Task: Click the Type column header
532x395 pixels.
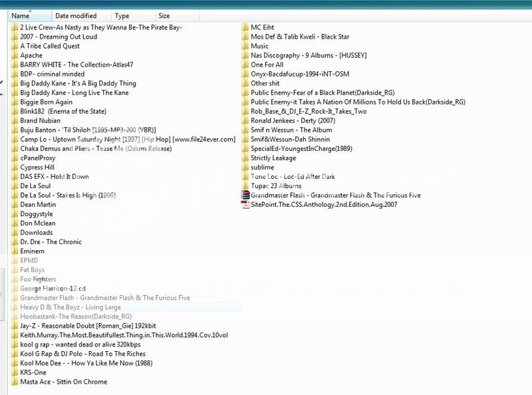Action: pyautogui.click(x=133, y=15)
